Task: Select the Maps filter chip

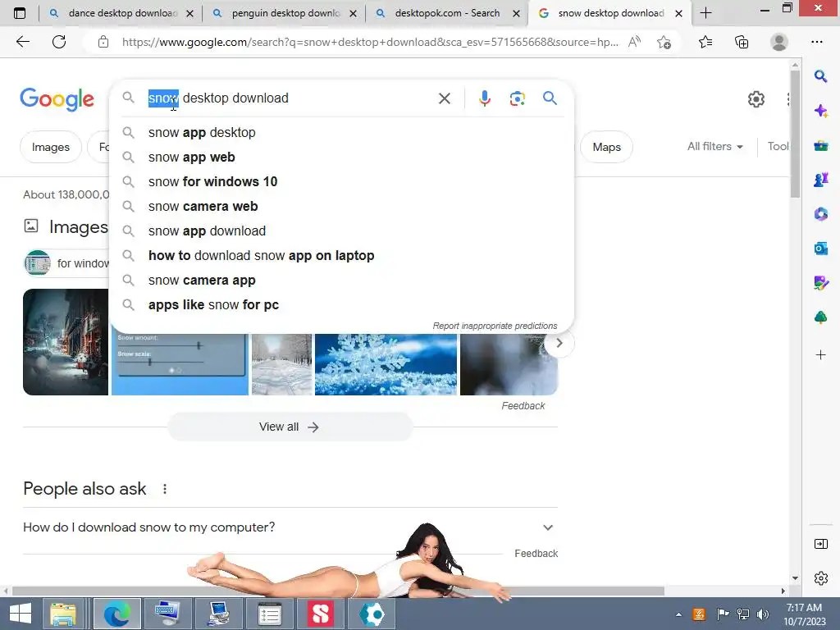Action: point(606,147)
